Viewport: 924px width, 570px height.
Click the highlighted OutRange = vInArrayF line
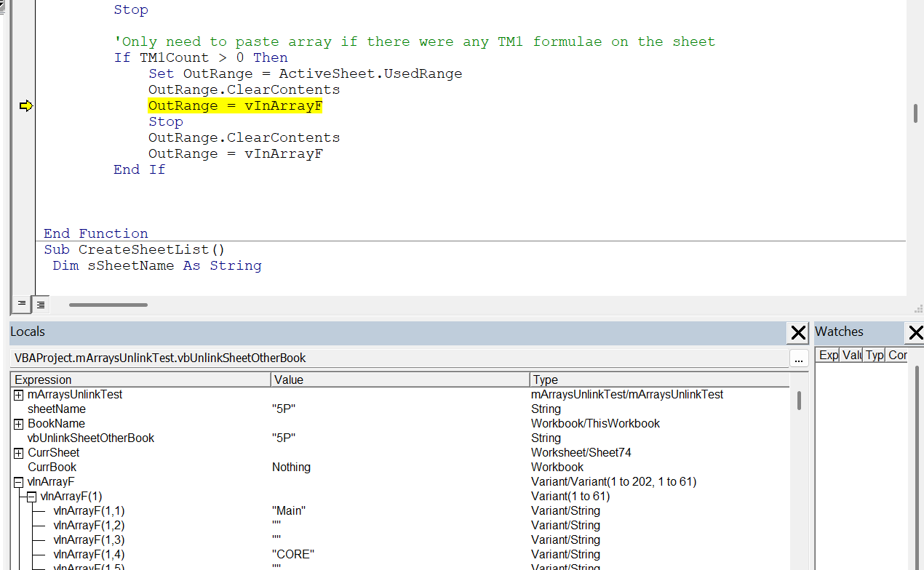(235, 106)
